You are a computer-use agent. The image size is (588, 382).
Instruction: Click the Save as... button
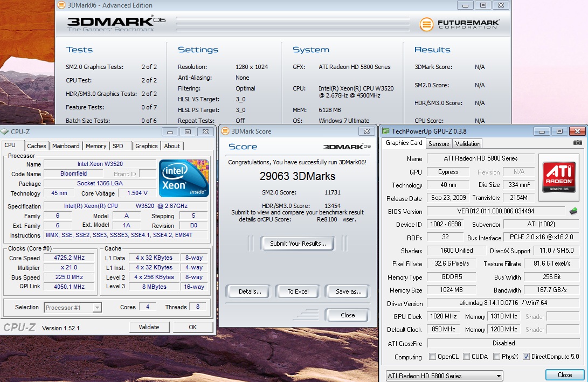click(x=348, y=291)
